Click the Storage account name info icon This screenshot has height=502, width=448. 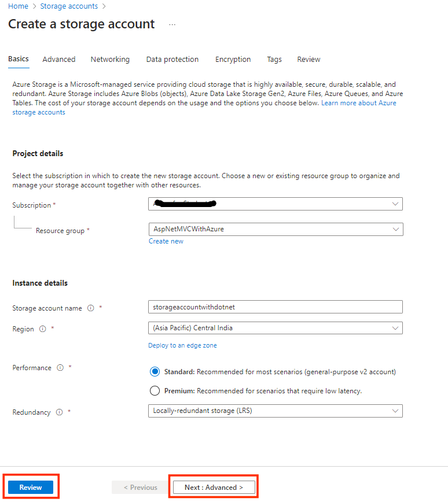tap(91, 308)
